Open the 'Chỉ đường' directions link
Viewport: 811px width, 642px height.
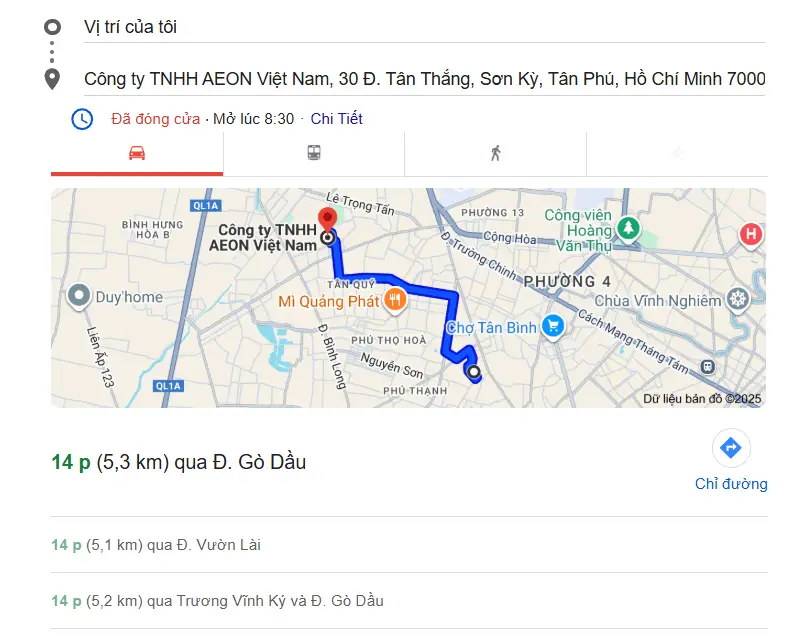[731, 484]
